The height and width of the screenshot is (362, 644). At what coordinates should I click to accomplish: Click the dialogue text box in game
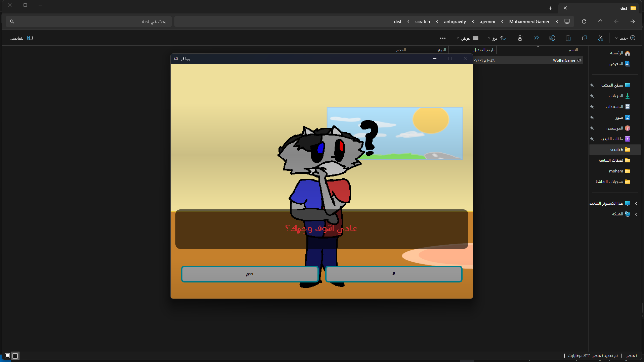(x=321, y=229)
